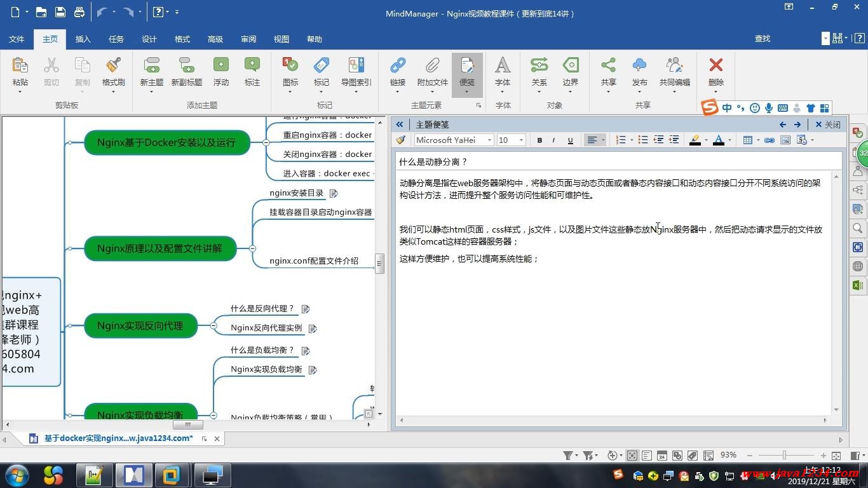Image resolution: width=868 pixels, height=488 pixels.
Task: Close the topic notes panel via 关闭
Action: pos(828,125)
